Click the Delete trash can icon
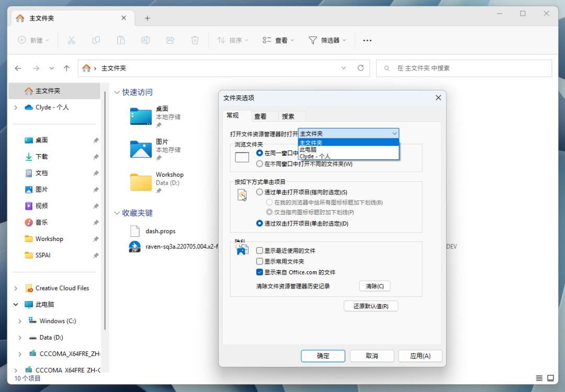565x392 pixels. (195, 40)
